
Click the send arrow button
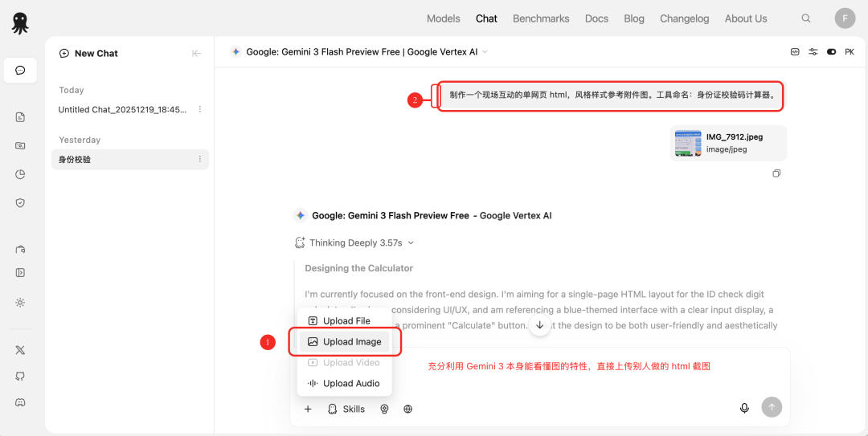pos(772,406)
